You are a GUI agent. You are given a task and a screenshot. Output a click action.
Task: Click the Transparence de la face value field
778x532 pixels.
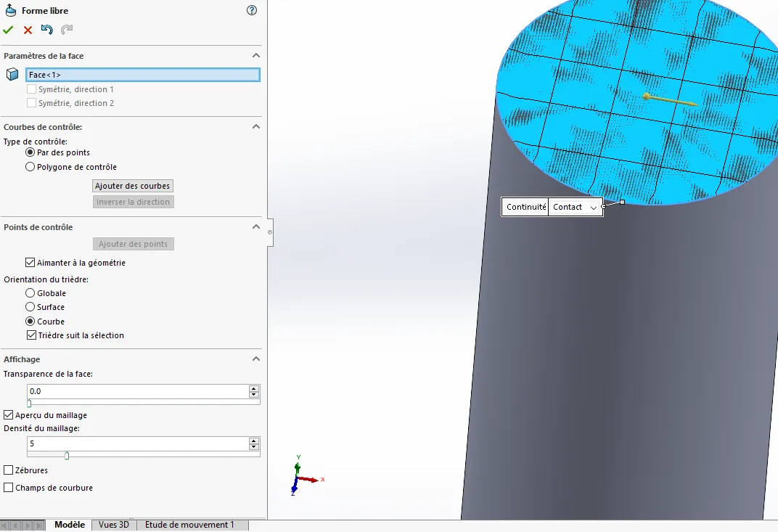point(138,391)
